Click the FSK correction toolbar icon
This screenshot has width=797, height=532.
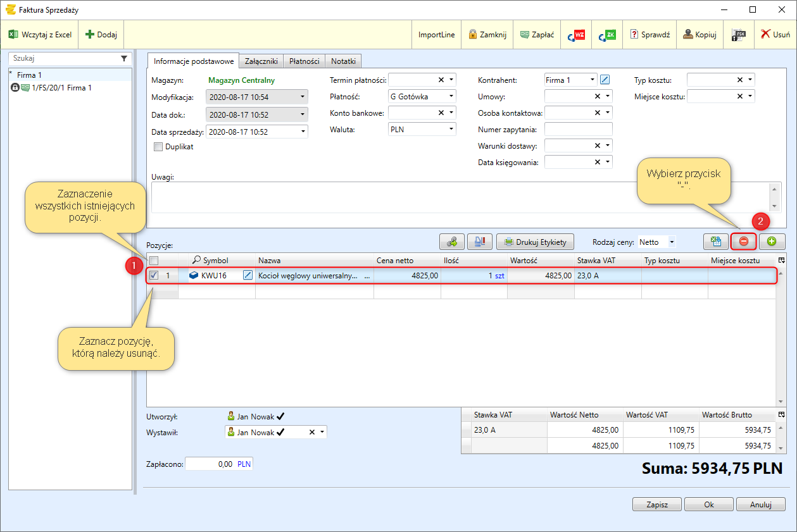point(738,35)
